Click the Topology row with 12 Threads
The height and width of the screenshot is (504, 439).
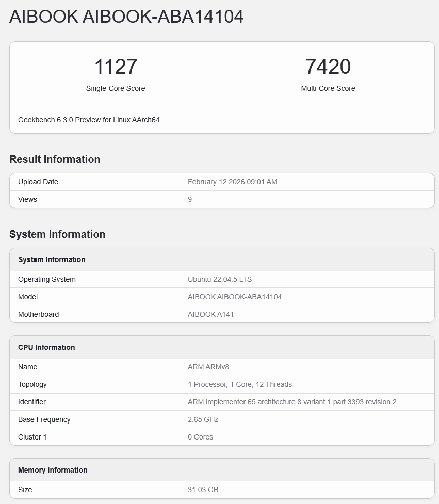pos(222,384)
